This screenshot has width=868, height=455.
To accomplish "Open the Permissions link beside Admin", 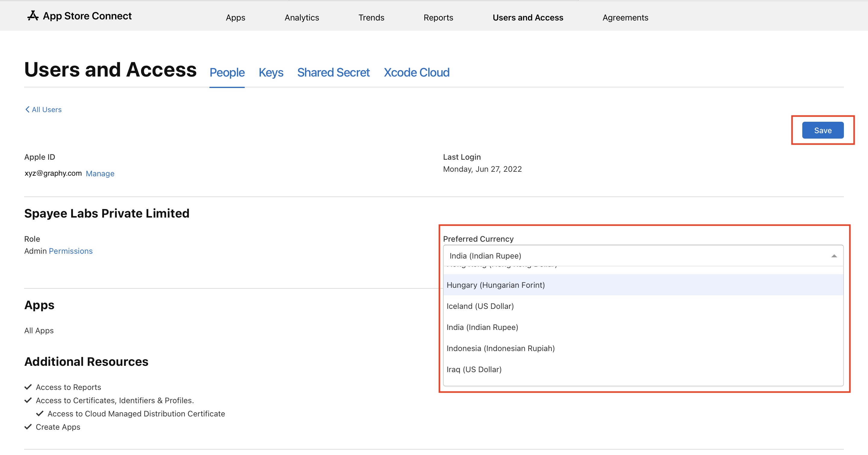I will tap(71, 251).
